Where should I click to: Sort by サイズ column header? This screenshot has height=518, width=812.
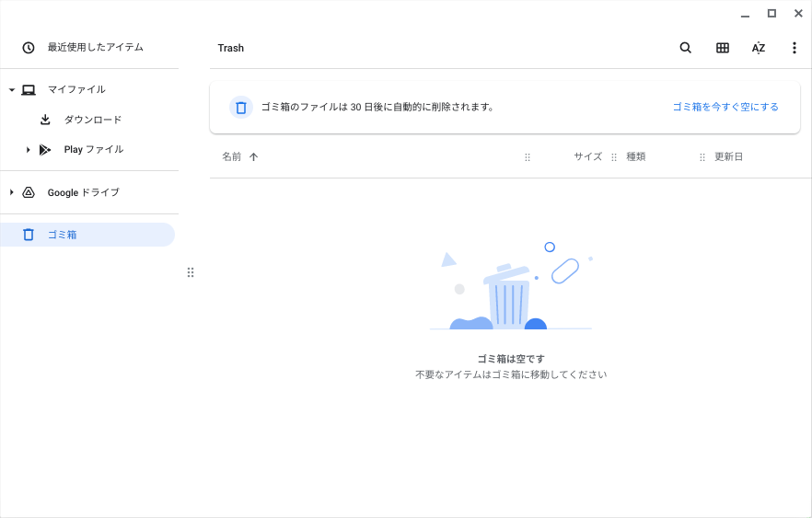click(x=587, y=156)
